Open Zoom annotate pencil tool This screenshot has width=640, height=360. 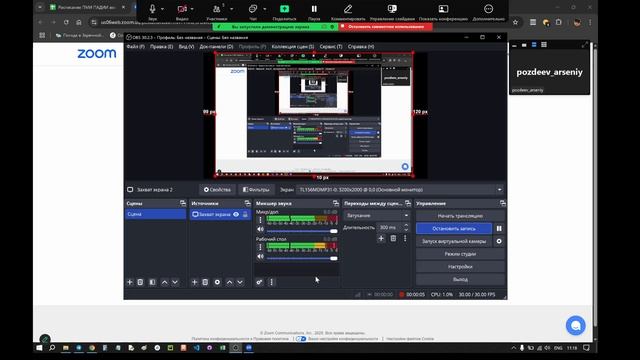348,9
